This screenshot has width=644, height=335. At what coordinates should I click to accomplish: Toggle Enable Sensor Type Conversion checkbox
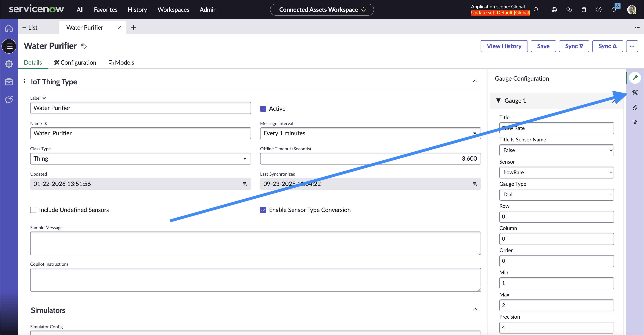(263, 210)
